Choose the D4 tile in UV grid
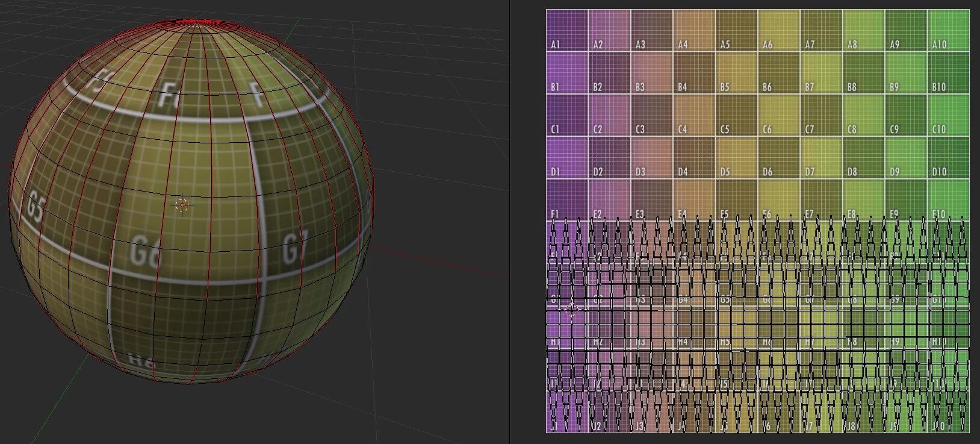The image size is (980, 444). (694, 157)
